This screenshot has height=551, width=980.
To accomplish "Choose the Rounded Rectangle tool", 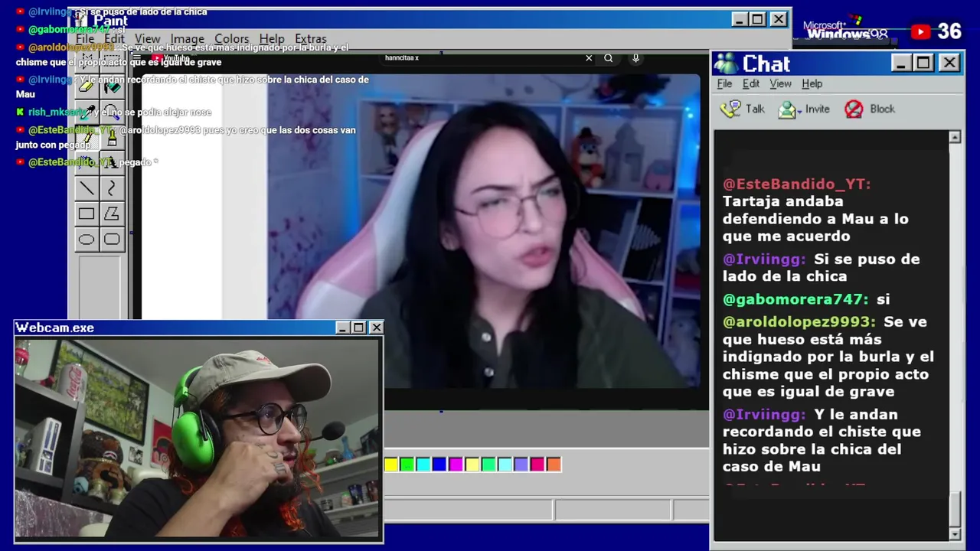I will click(113, 240).
